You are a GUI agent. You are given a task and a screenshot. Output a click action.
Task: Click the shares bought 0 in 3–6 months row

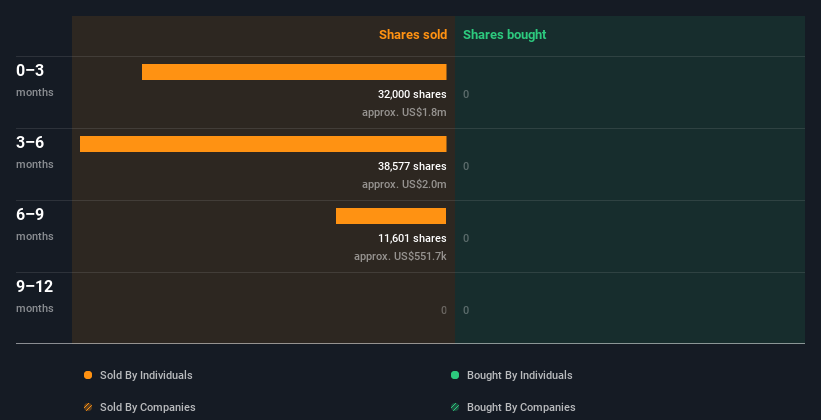coord(466,166)
